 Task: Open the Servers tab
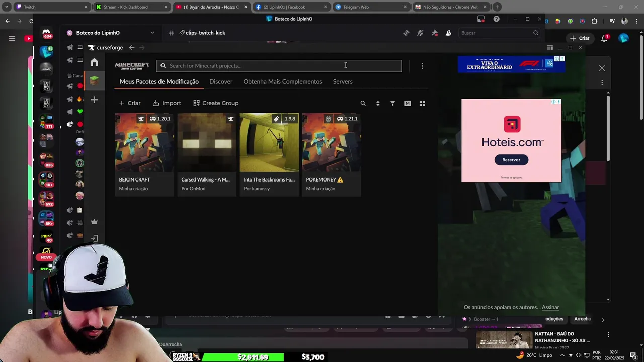click(x=343, y=82)
